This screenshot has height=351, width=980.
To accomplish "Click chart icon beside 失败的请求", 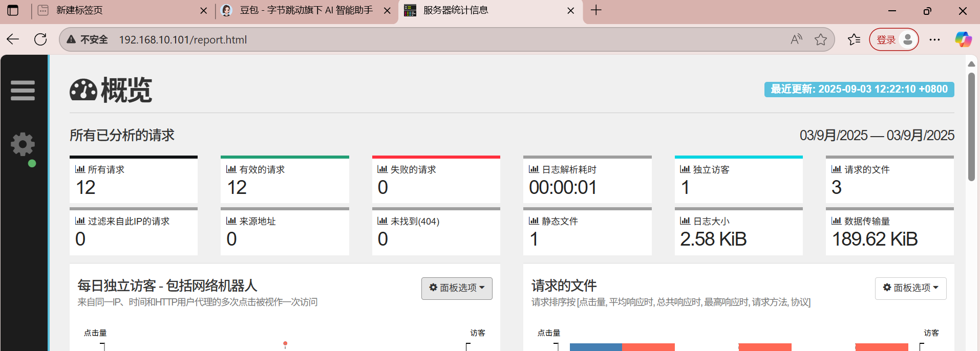I will click(x=382, y=169).
